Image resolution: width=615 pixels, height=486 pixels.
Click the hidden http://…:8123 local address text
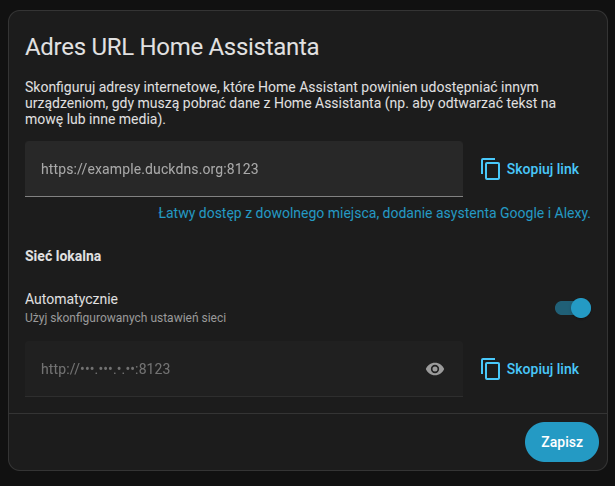[x=106, y=369]
